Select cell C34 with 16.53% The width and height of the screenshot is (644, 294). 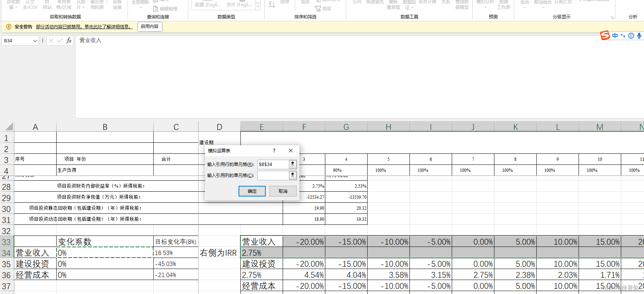(x=176, y=253)
